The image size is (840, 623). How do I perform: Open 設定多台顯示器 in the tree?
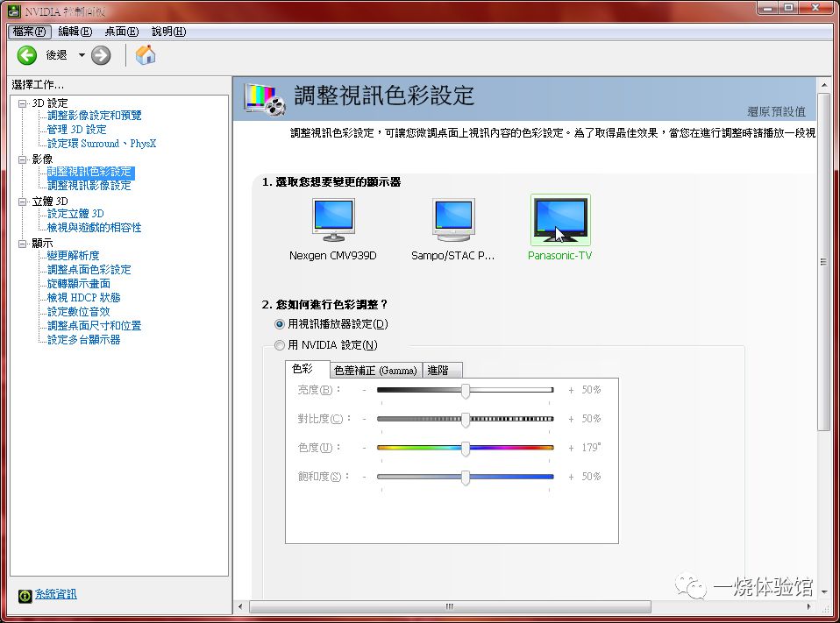click(83, 339)
